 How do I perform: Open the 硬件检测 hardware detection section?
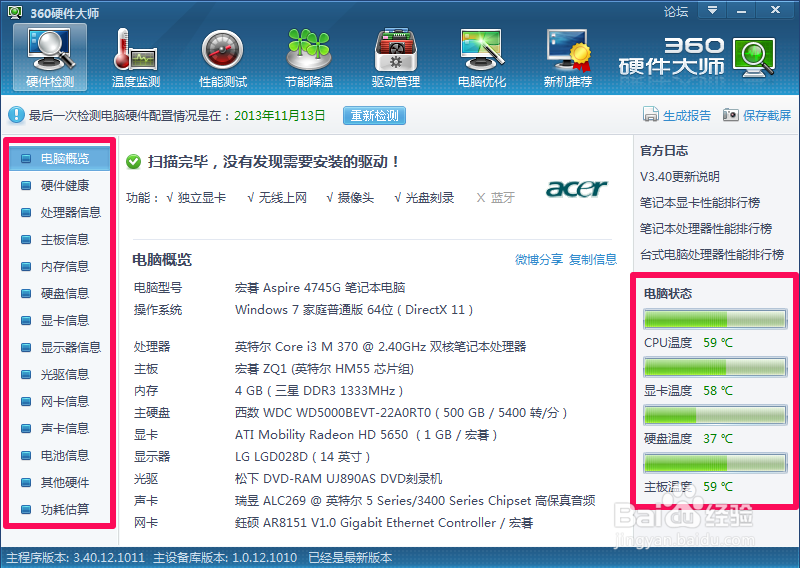[50, 57]
